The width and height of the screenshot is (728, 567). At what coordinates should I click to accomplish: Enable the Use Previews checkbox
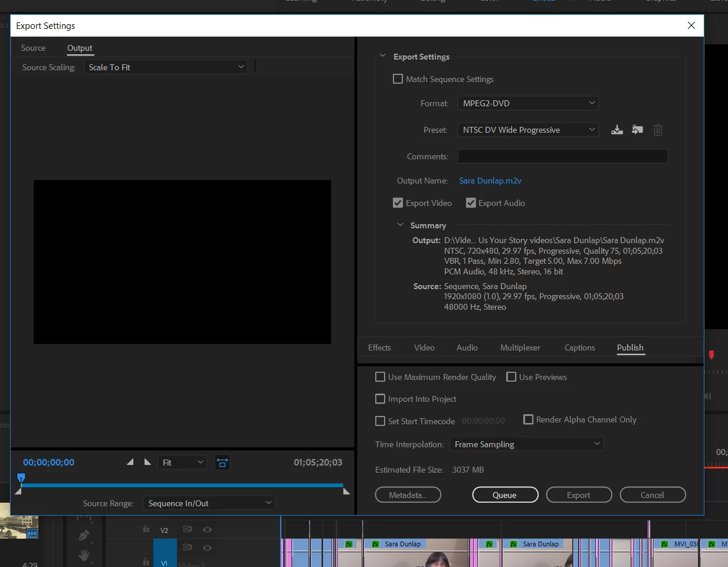tap(511, 377)
